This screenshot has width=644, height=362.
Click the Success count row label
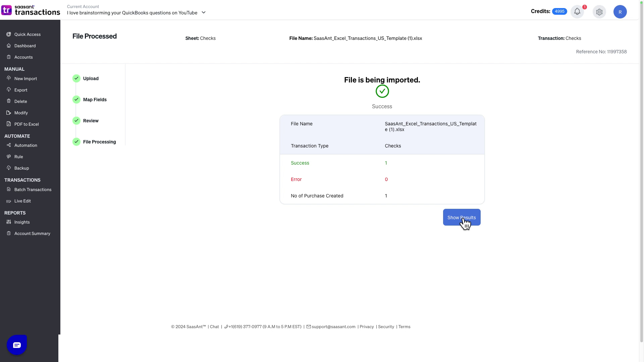300,163
